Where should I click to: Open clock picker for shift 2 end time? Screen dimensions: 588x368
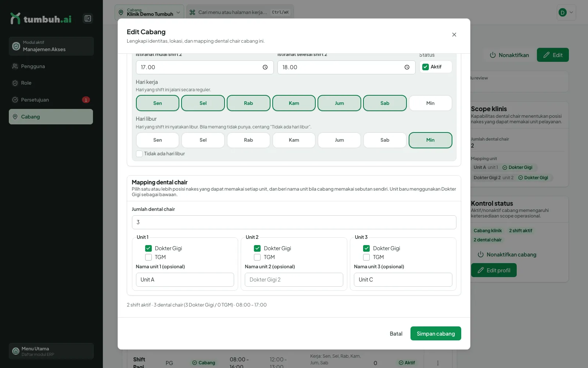[407, 67]
